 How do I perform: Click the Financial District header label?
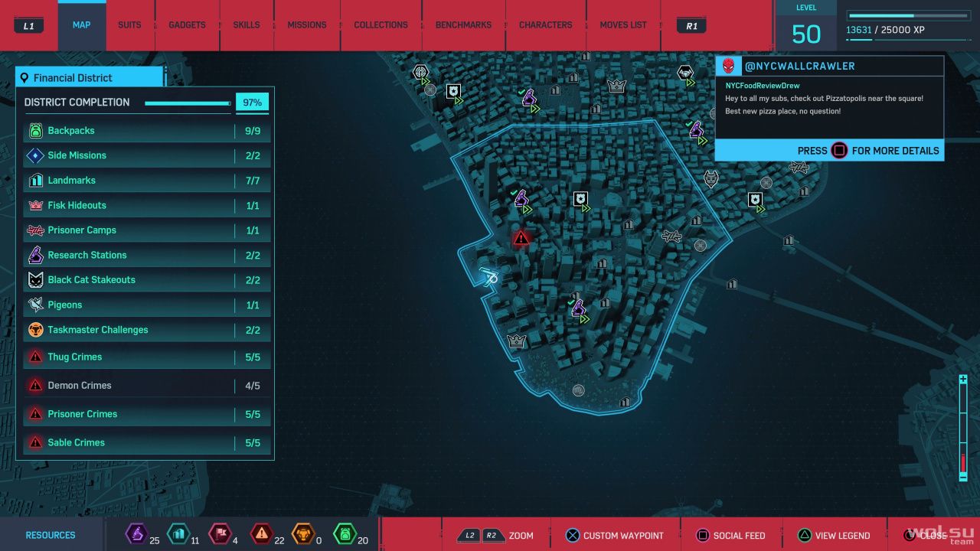pos(73,78)
